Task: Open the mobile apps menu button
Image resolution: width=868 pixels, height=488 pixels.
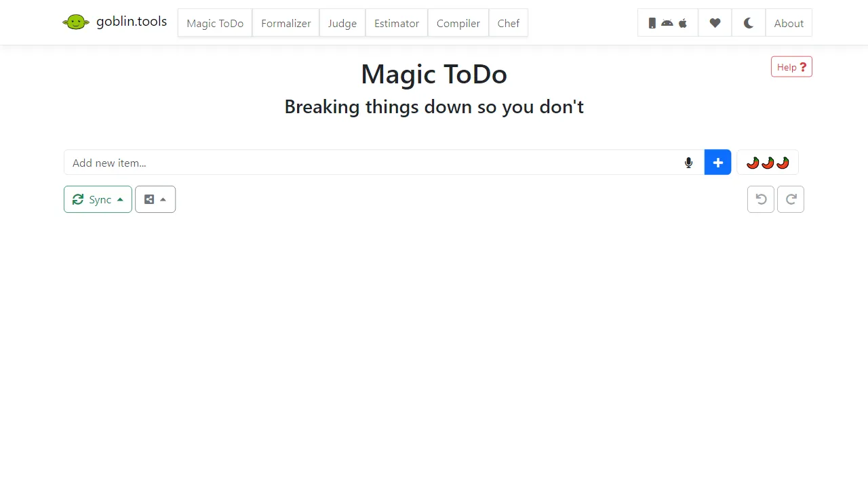Action: click(x=668, y=23)
